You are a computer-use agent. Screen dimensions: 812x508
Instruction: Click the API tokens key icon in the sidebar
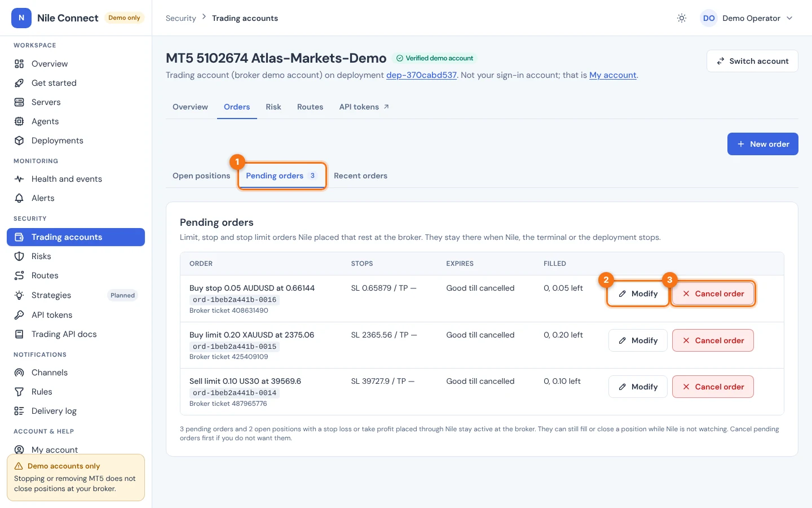point(19,315)
